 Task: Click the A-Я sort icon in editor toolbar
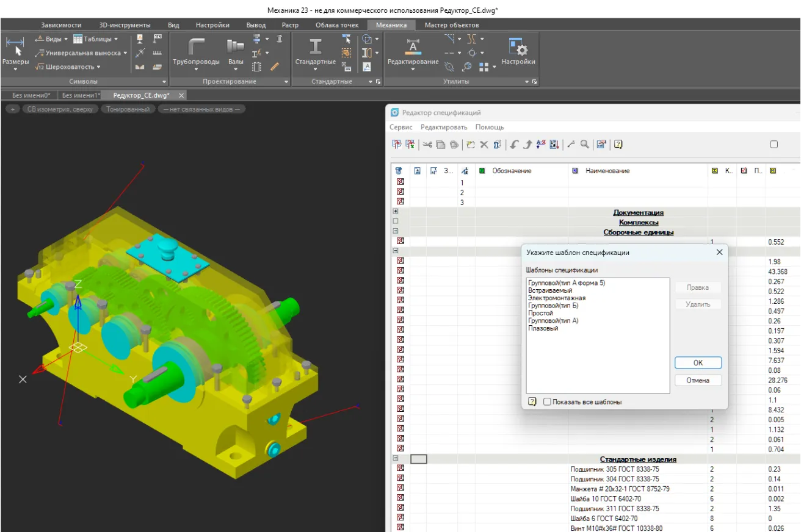click(540, 145)
